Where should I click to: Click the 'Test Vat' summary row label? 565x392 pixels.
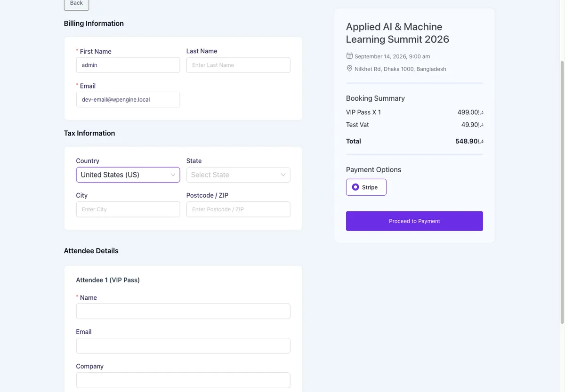point(357,125)
